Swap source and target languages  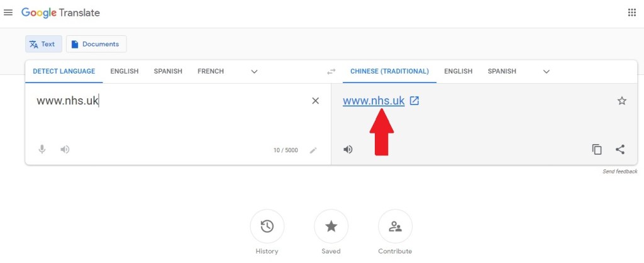coord(331,72)
